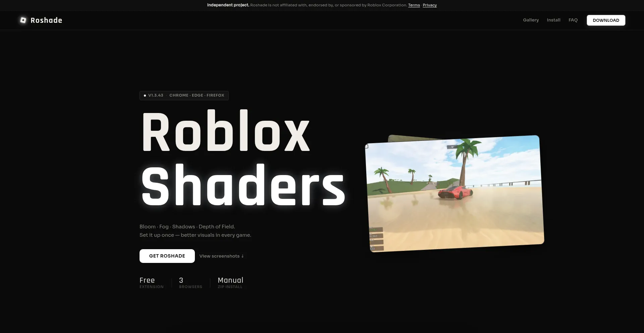
Task: Click the GET ROSHADE button
Action: tap(167, 256)
